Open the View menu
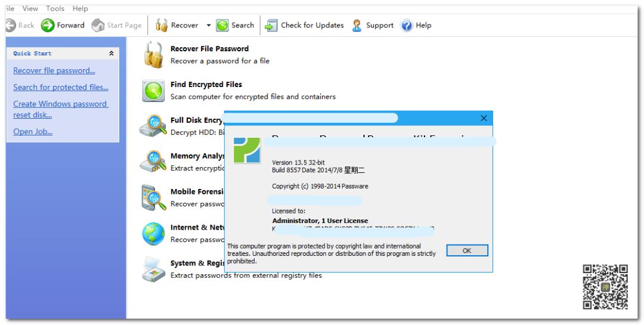The width and height of the screenshot is (644, 325). (30, 8)
